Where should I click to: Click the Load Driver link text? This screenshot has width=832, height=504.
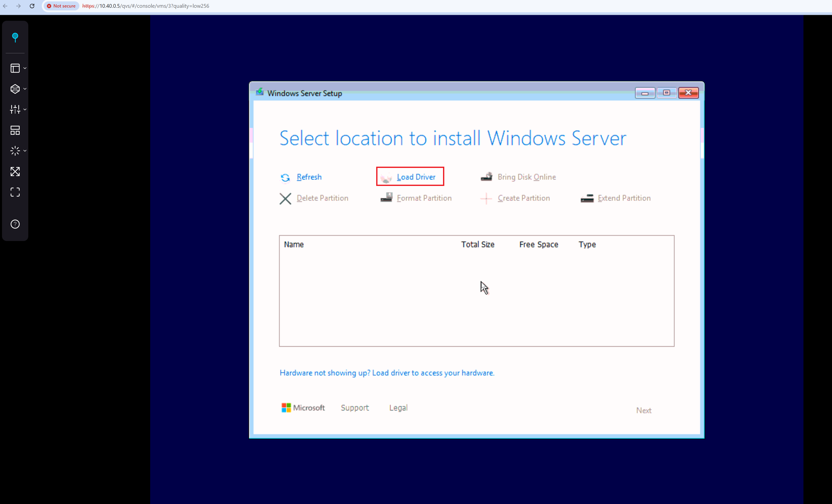pos(416,177)
